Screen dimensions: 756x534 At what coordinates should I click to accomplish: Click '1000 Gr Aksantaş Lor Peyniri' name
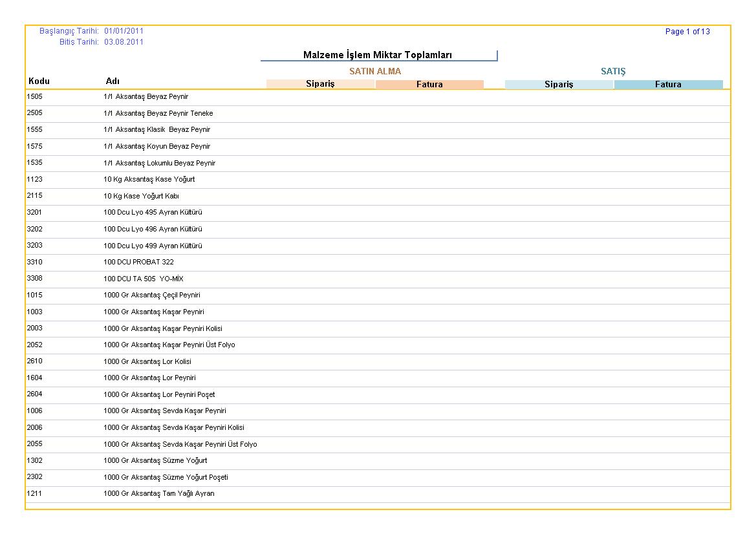(x=149, y=378)
